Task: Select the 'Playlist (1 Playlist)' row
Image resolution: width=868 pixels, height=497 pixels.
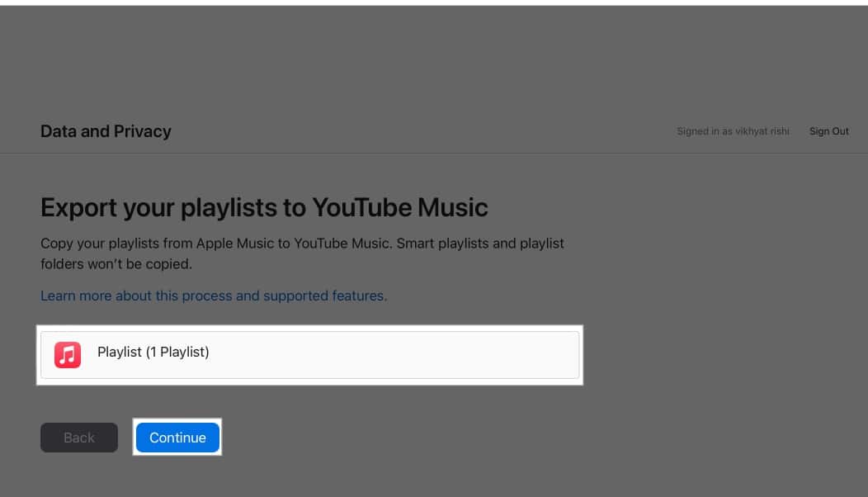Action: click(309, 355)
